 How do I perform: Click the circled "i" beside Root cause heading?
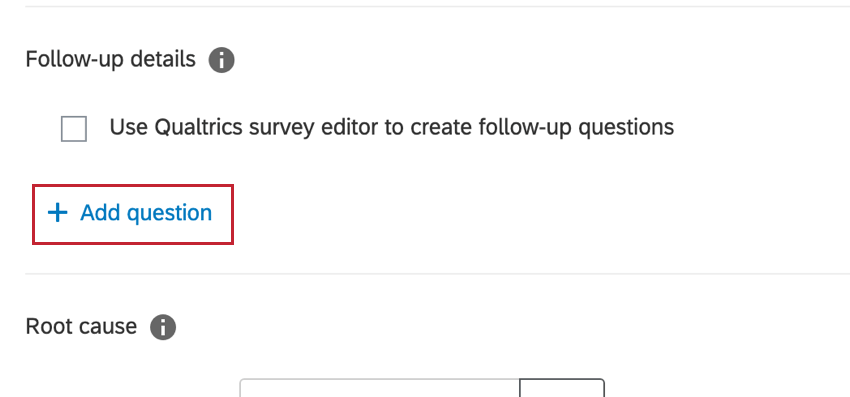(163, 327)
